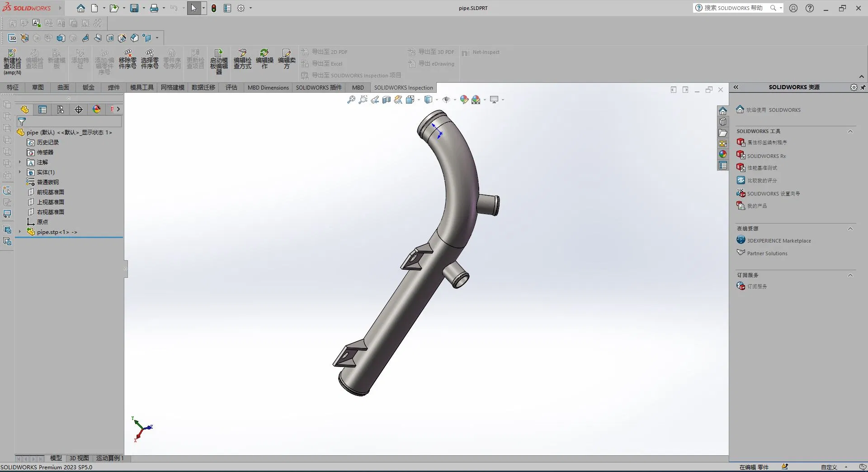This screenshot has height=472, width=868.
Task: Open the 3DEXPERIENCE Marketplace link
Action: tap(778, 241)
